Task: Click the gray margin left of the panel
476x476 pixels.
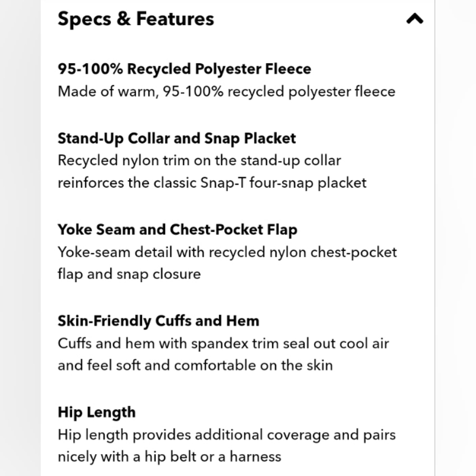Action: [x=20, y=238]
